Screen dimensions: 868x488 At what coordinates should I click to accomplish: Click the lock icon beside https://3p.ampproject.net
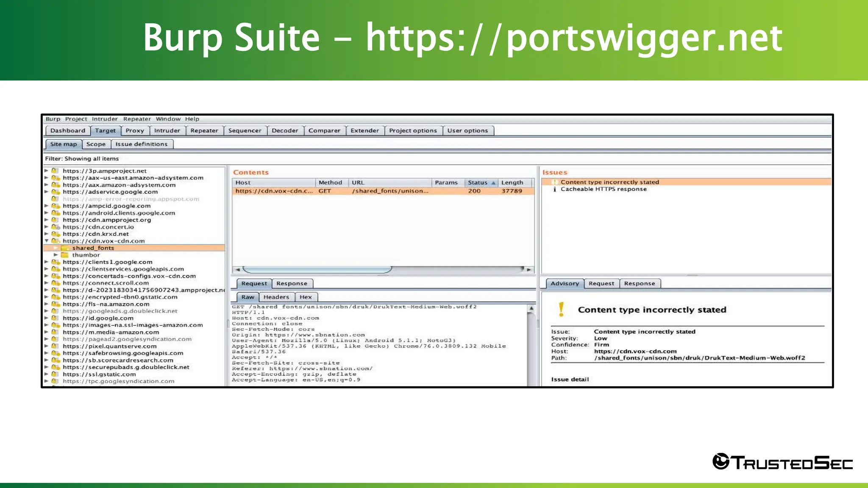[x=55, y=171]
